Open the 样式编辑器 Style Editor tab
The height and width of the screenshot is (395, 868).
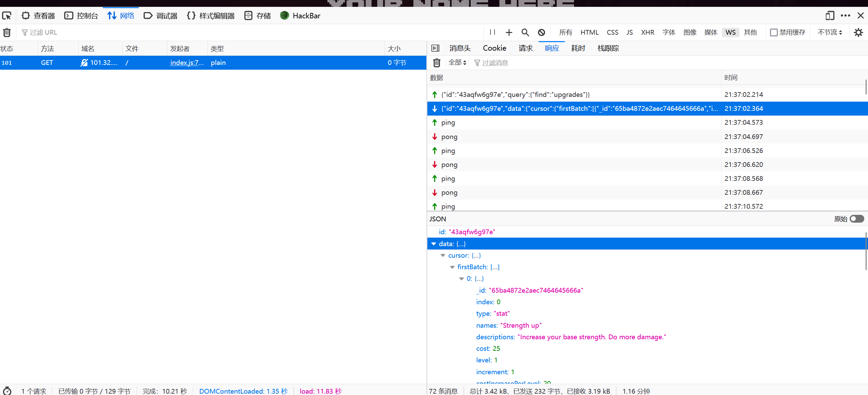[x=211, y=16]
